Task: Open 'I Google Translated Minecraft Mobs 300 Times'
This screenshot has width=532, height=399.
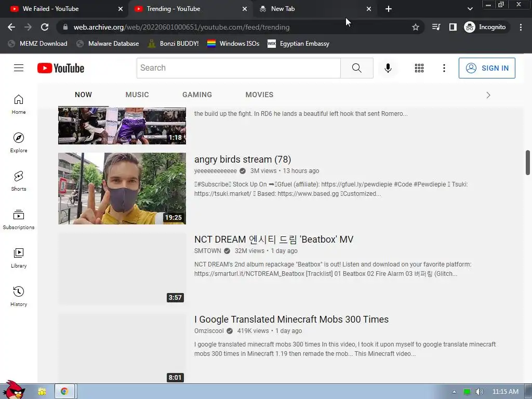Action: click(x=291, y=320)
